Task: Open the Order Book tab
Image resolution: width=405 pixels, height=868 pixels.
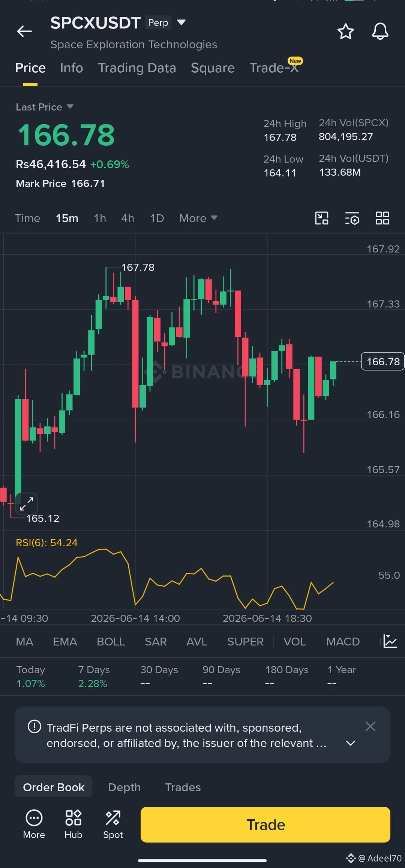Action: [54, 787]
